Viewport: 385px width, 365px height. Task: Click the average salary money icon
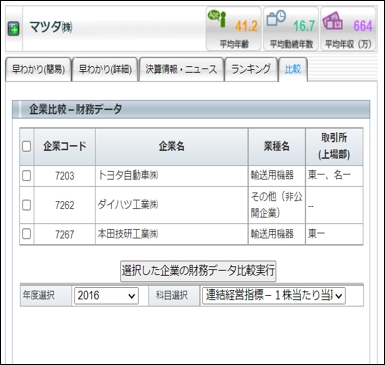click(333, 21)
